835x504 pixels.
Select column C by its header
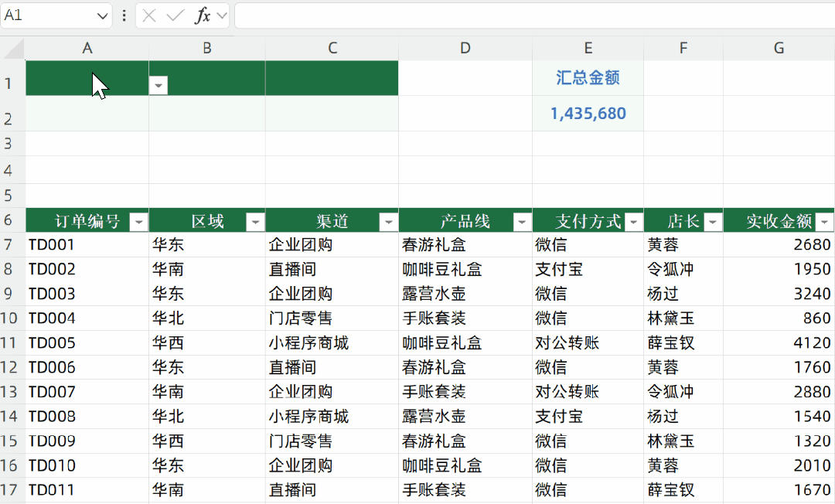332,49
